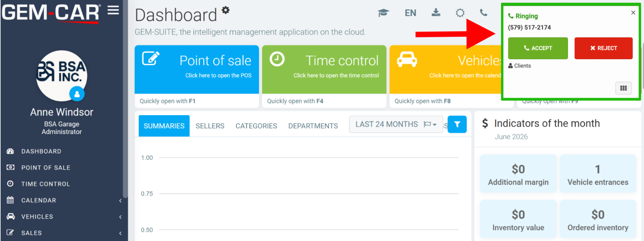Image resolution: width=644 pixels, height=241 pixels.
Task: Click the Additional margin indicator card
Action: [x=518, y=174]
